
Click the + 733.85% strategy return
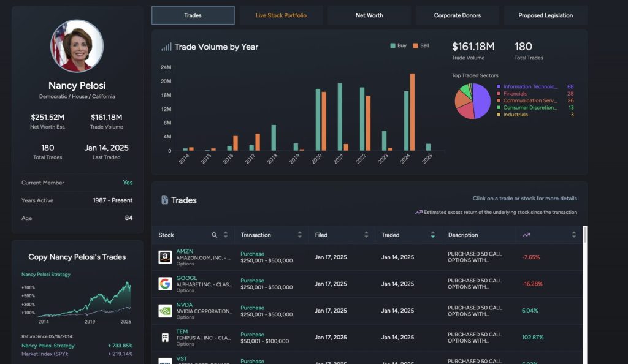120,346
